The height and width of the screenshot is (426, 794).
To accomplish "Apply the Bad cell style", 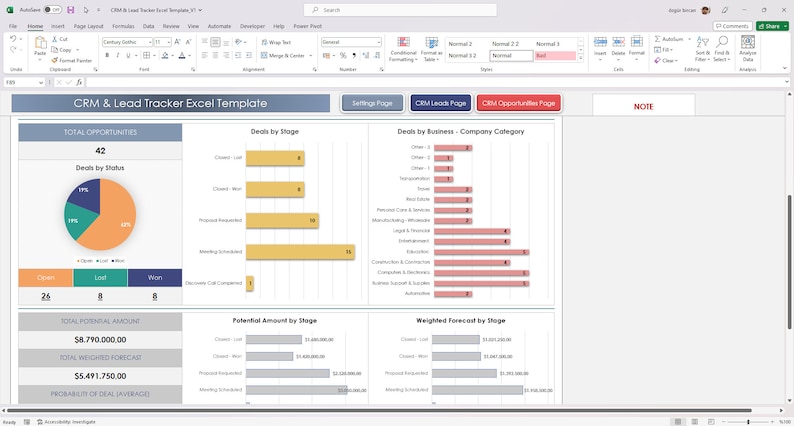I will click(x=555, y=56).
